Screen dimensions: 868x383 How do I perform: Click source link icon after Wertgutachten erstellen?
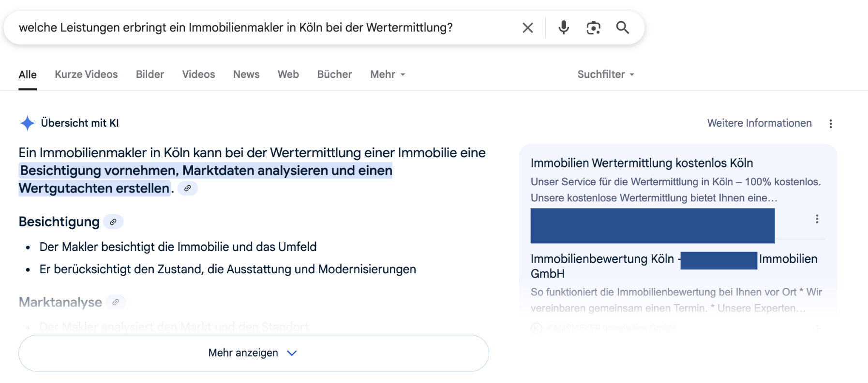point(188,188)
